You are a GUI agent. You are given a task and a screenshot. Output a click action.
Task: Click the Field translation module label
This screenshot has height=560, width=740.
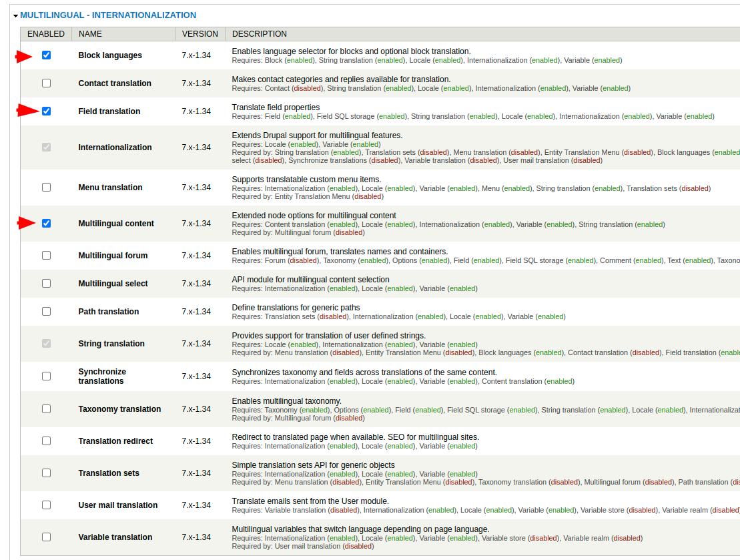[x=109, y=111]
